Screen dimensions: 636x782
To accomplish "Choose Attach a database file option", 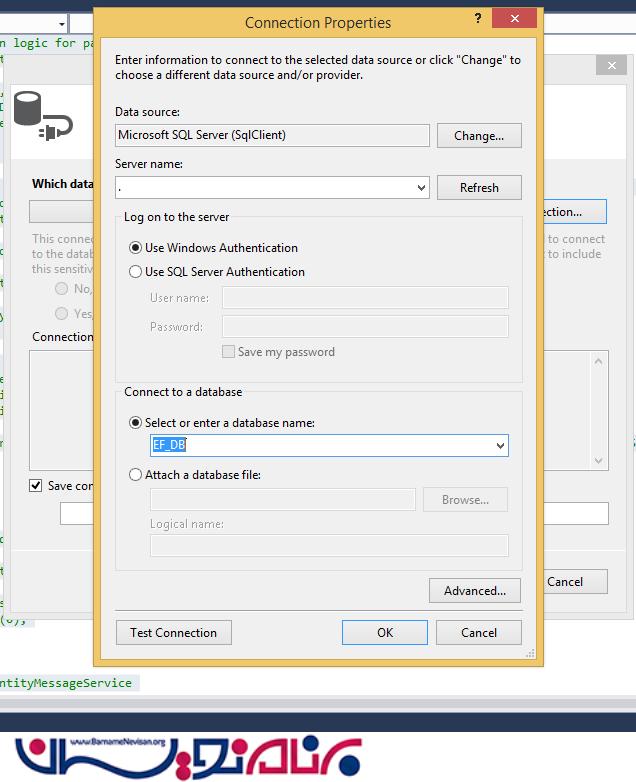I will point(136,475).
